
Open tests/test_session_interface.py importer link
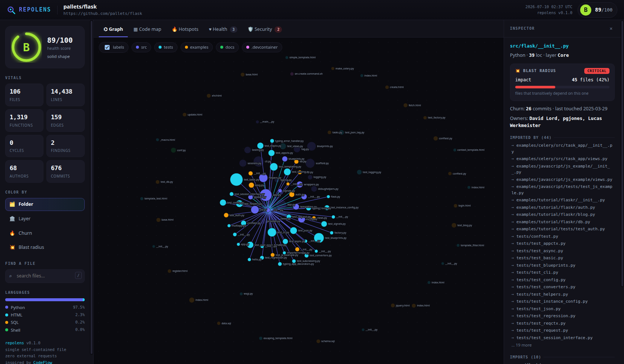point(554,338)
